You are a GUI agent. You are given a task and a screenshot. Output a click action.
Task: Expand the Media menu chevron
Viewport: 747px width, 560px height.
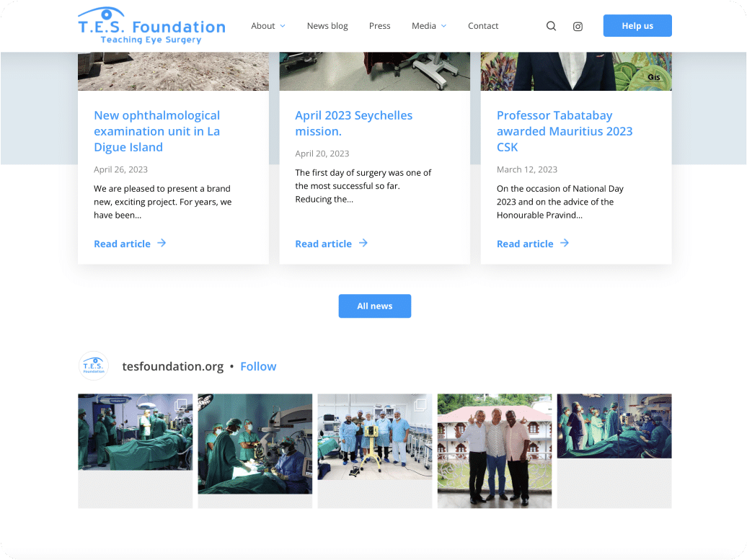[x=443, y=26]
